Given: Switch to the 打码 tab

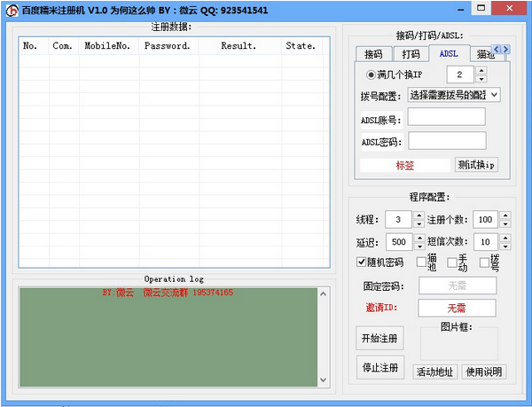Looking at the screenshot, I should [x=411, y=54].
